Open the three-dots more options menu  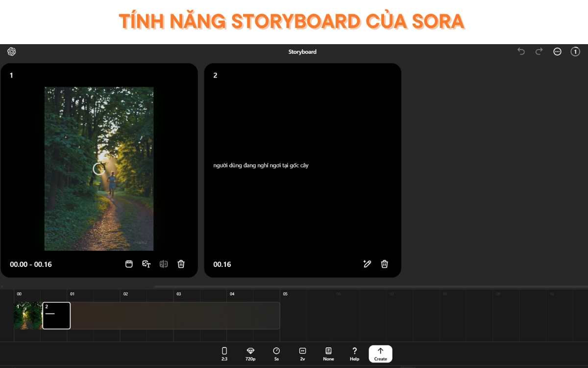click(x=557, y=52)
